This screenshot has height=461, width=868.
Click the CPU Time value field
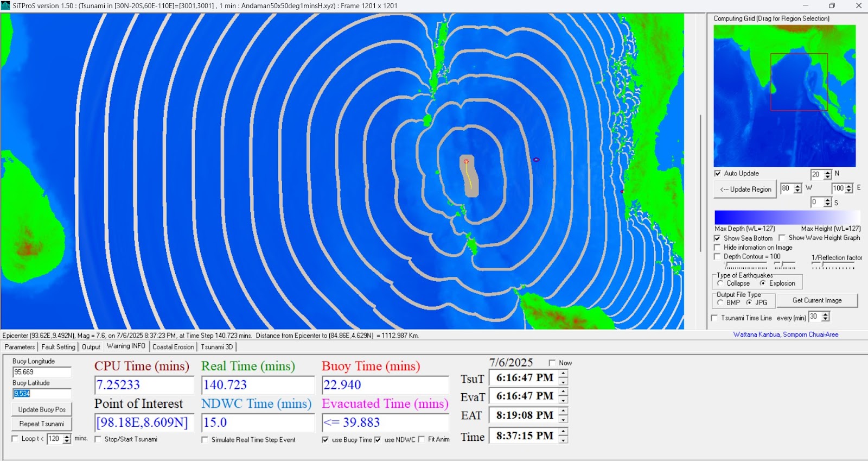click(144, 385)
